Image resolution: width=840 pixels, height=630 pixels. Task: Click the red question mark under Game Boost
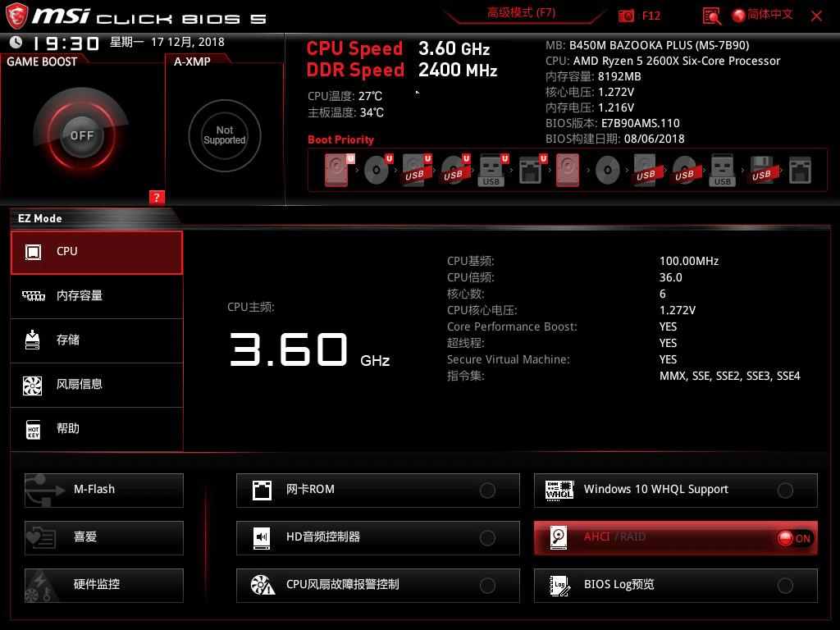tap(156, 198)
